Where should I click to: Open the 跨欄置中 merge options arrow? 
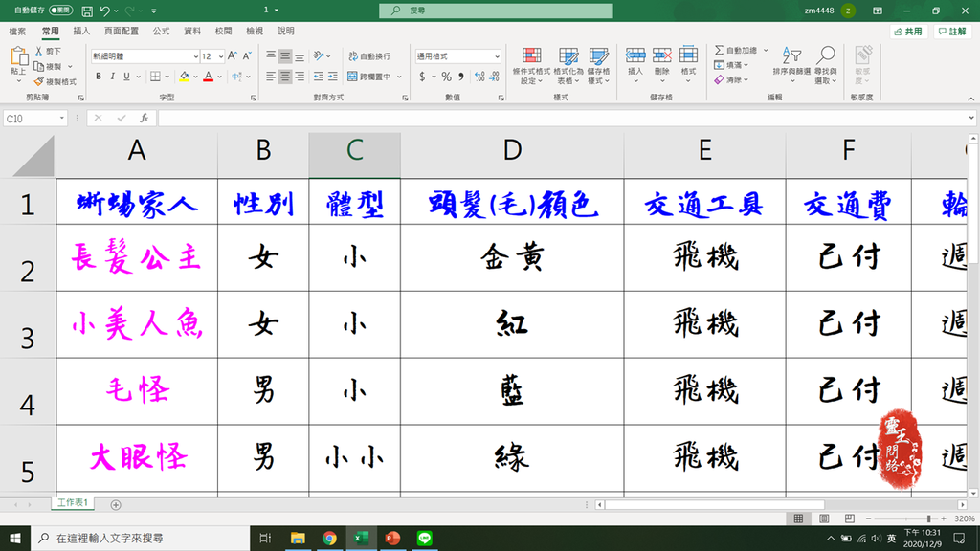399,77
